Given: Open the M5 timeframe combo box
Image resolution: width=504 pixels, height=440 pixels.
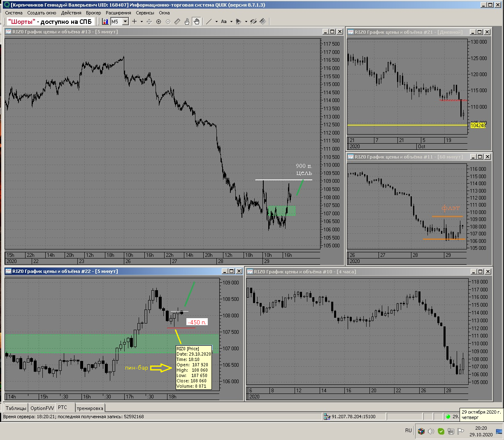Looking at the screenshot, I should click(120, 21).
